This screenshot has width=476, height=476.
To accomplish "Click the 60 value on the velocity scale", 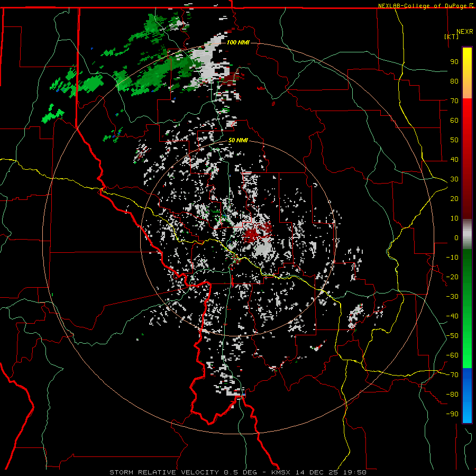I will (454, 120).
